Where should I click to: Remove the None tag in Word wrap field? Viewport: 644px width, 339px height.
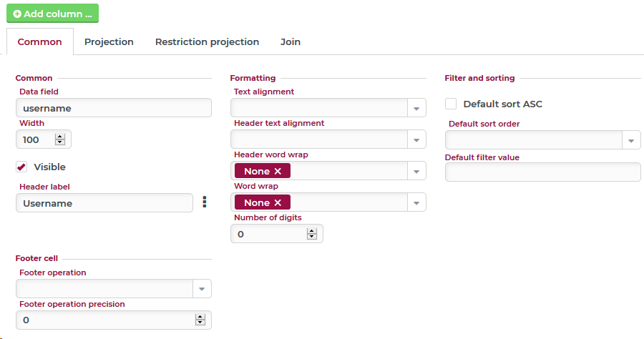(x=278, y=202)
